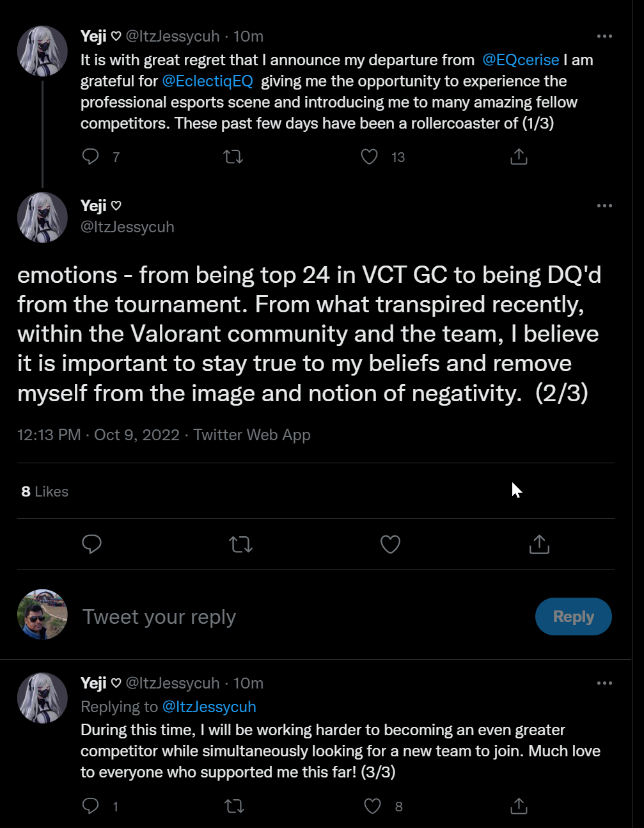The height and width of the screenshot is (828, 644).
Task: View the 8 Likes list
Action: [45, 491]
